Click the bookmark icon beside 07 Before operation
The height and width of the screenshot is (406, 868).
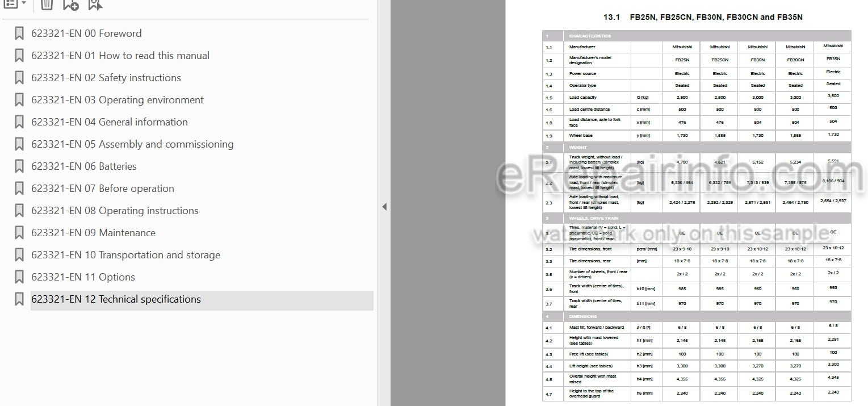coord(19,189)
